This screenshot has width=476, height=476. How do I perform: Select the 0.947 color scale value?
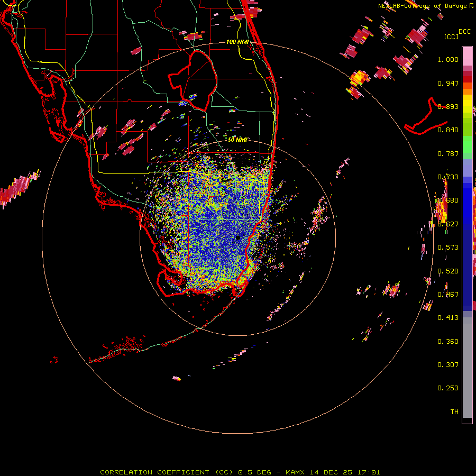click(448, 83)
